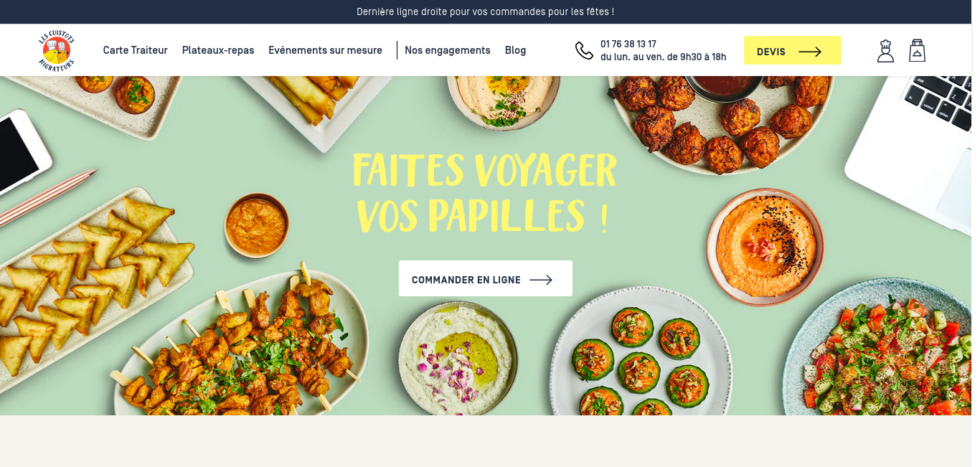Click the yellow DEVIS button
Viewport: 980px width, 467px height.
click(x=793, y=50)
